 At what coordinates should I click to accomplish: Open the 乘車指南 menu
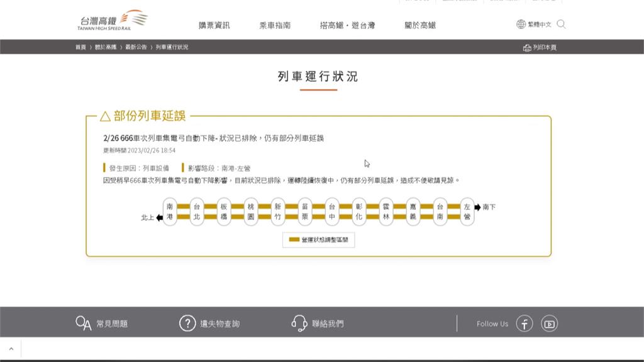275,25
